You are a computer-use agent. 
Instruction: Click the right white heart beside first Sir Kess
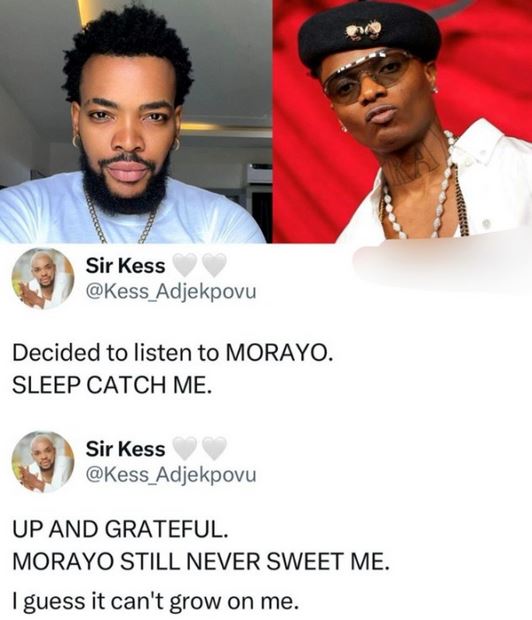click(214, 265)
